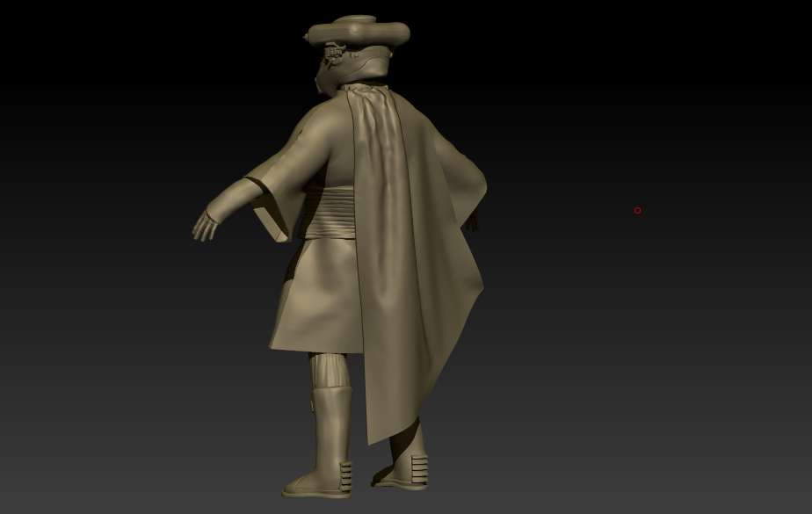The width and height of the screenshot is (812, 514).
Task: Click the wide-brimmed hat of the model
Action: click(x=357, y=32)
